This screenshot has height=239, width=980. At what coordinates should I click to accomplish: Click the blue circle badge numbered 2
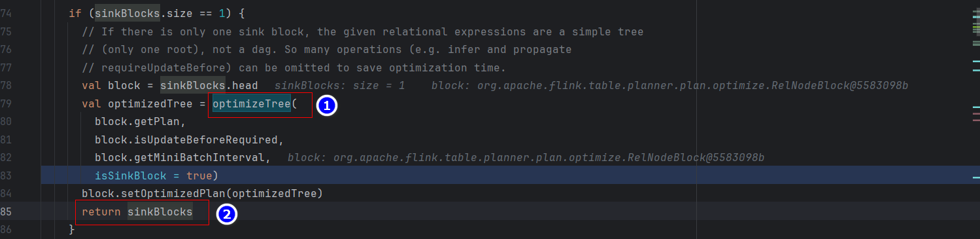click(x=226, y=213)
